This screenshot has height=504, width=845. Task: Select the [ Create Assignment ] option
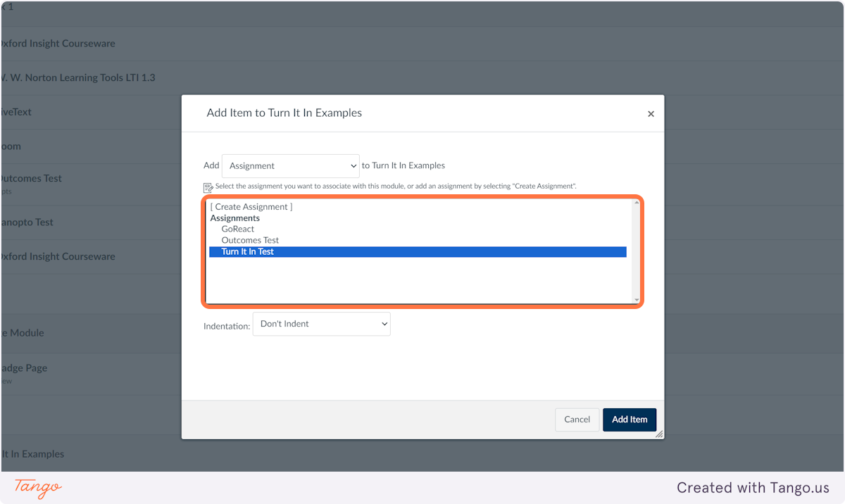point(251,207)
